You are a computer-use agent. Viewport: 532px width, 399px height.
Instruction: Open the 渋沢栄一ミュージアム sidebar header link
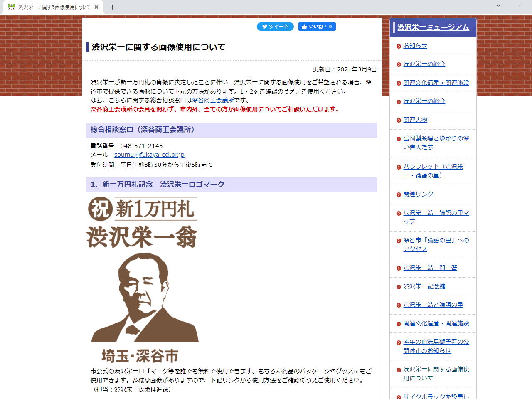click(x=433, y=27)
